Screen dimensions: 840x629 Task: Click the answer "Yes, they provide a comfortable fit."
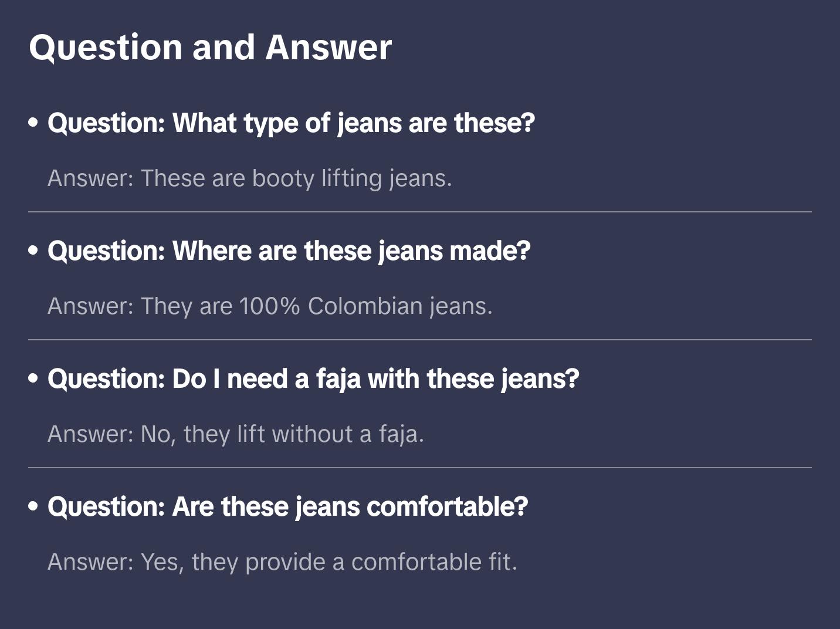pyautogui.click(x=282, y=562)
